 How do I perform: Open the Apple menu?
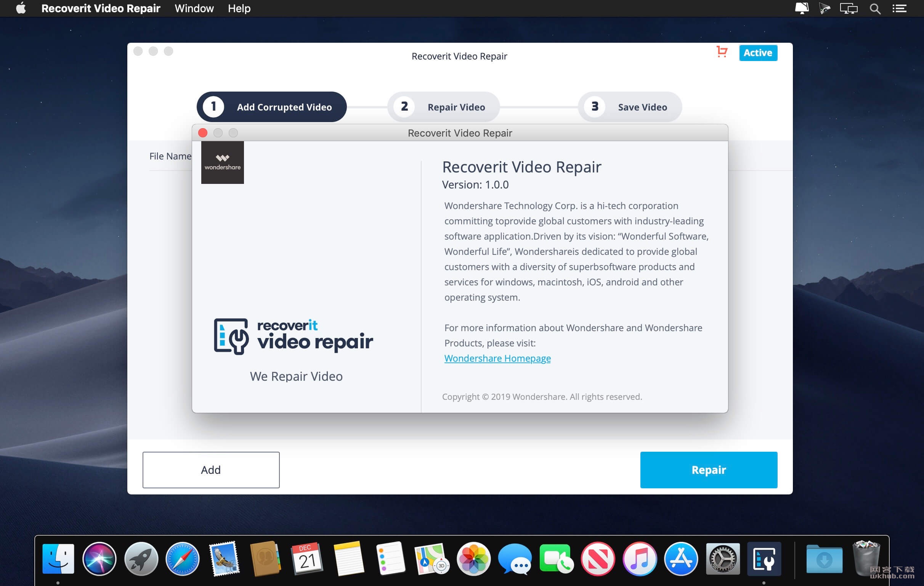coord(21,8)
